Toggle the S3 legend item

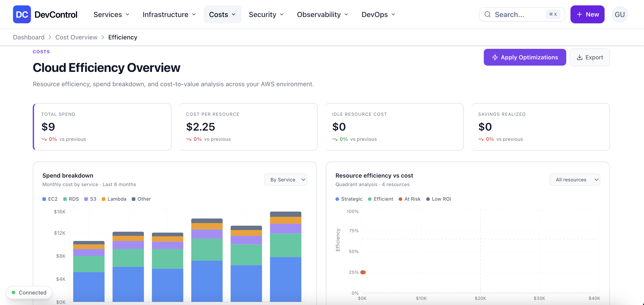tap(90, 199)
